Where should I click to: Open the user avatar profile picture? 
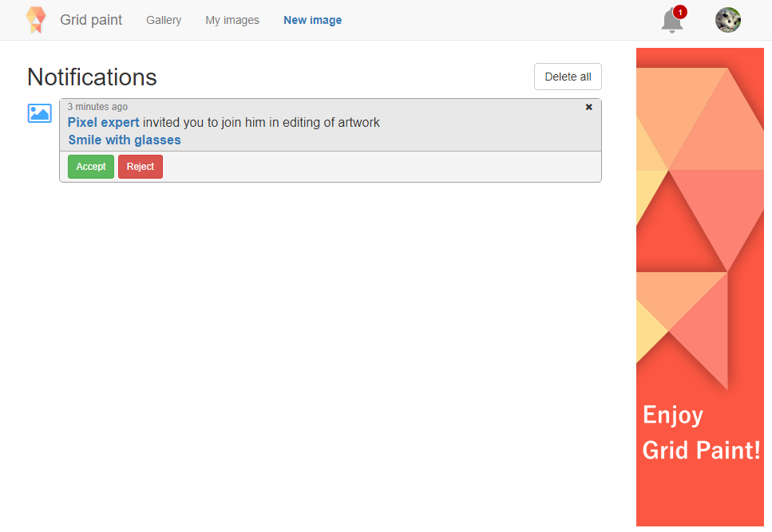(727, 20)
